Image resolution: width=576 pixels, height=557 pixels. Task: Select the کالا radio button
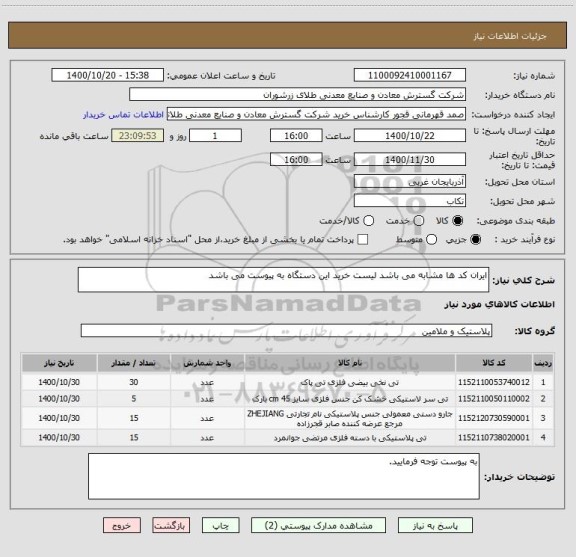click(x=458, y=220)
